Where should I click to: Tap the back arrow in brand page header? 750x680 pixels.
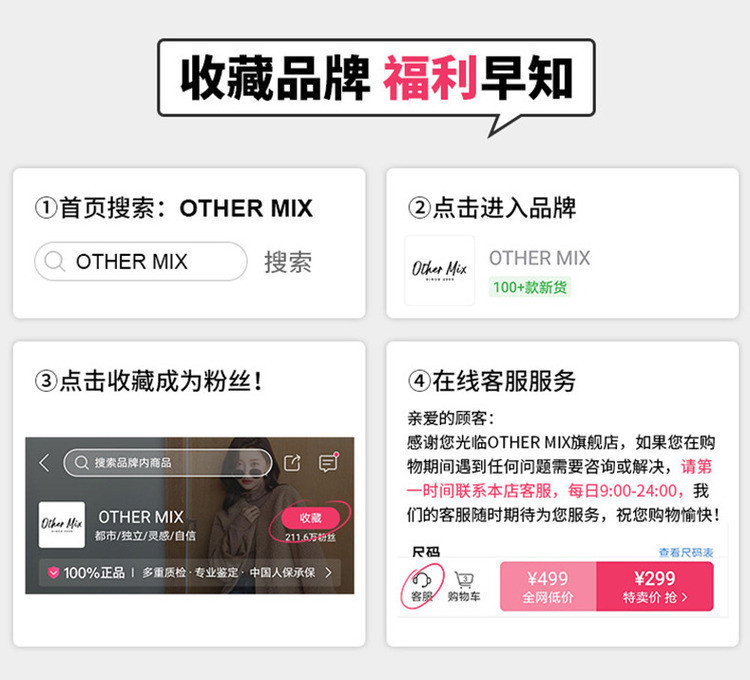click(x=44, y=462)
